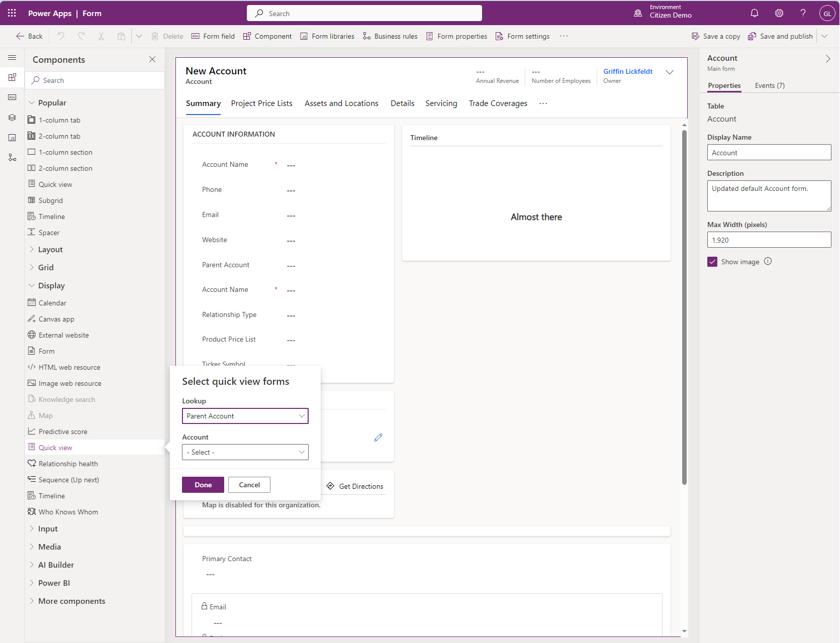The image size is (840, 643).
Task: Open the Lookup dropdown showing Parent Account
Action: pos(245,416)
